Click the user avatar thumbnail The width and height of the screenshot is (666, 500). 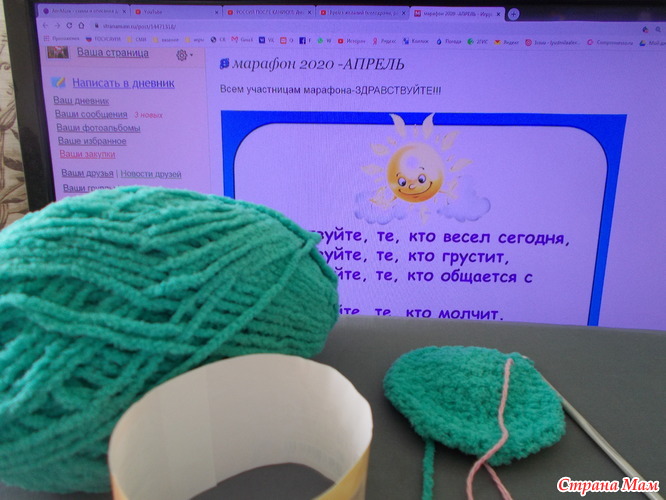pyautogui.click(x=58, y=52)
